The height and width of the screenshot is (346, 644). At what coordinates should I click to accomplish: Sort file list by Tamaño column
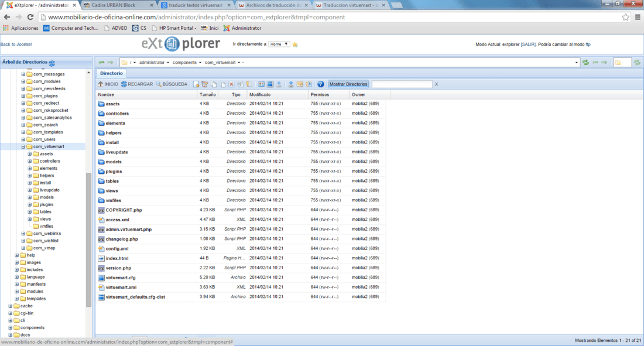point(208,94)
